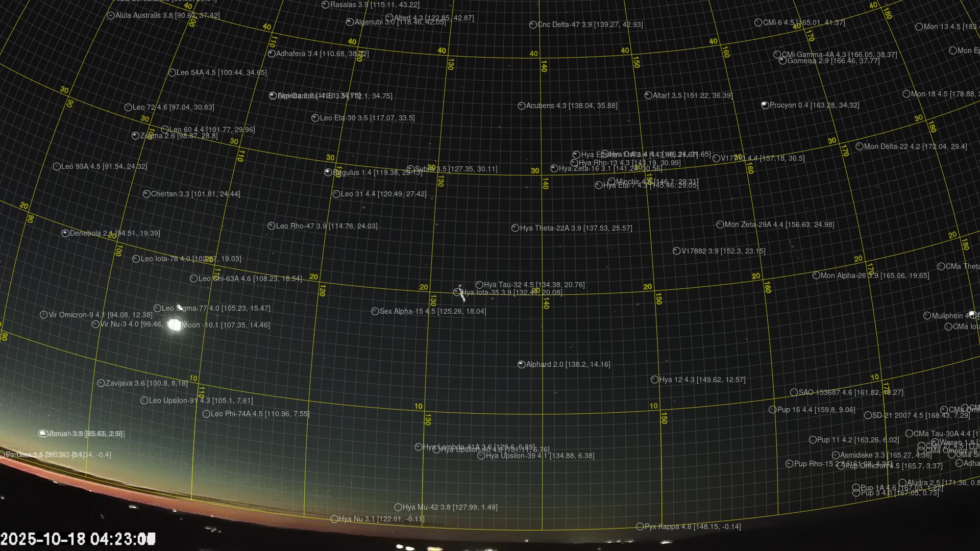980x551 pixels.
Task: Click the Zosma star marker circle
Action: 135,136
